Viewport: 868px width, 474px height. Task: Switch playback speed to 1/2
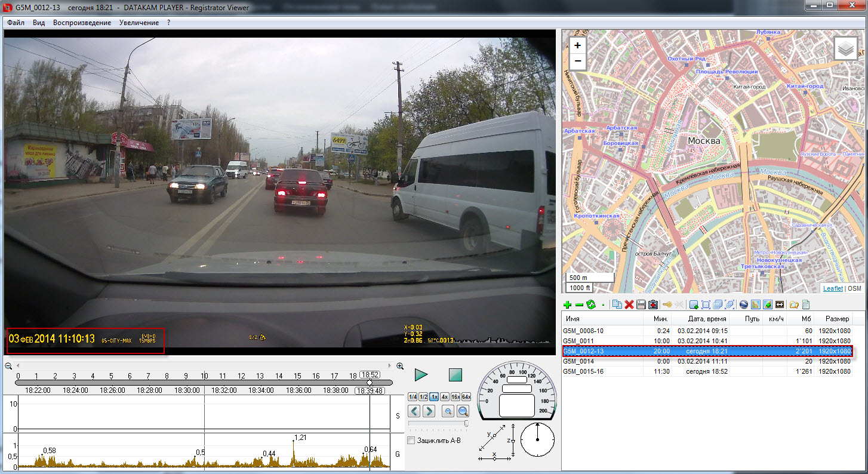tap(423, 397)
